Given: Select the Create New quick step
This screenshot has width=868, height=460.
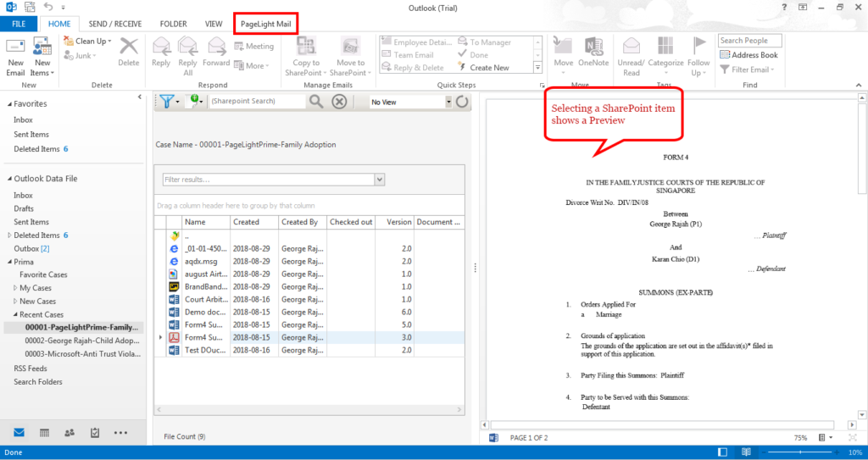Looking at the screenshot, I should point(484,68).
